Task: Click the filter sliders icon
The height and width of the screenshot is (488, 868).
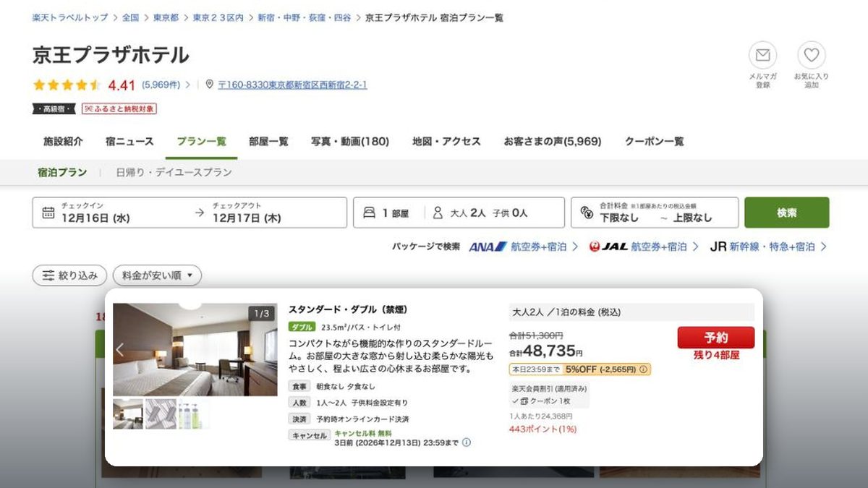Action: [48, 275]
